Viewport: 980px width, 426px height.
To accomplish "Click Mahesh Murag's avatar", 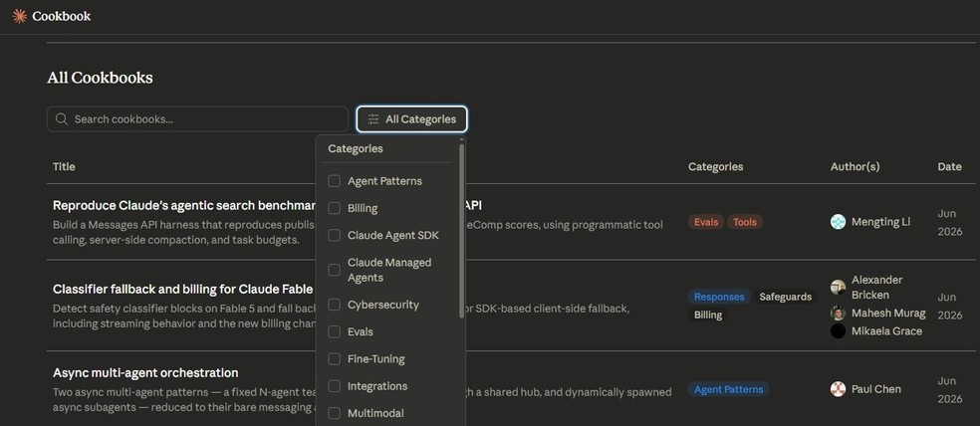I will click(839, 313).
